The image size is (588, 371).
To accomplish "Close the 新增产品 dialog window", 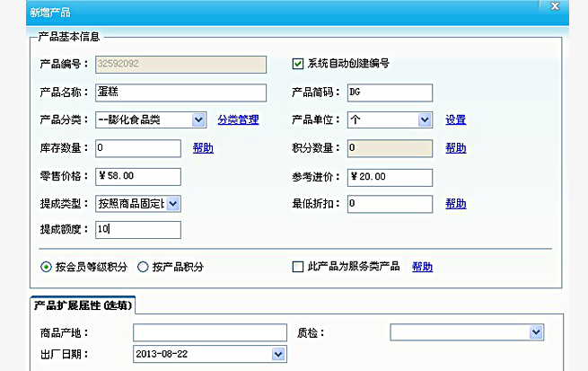I will coord(554,7).
